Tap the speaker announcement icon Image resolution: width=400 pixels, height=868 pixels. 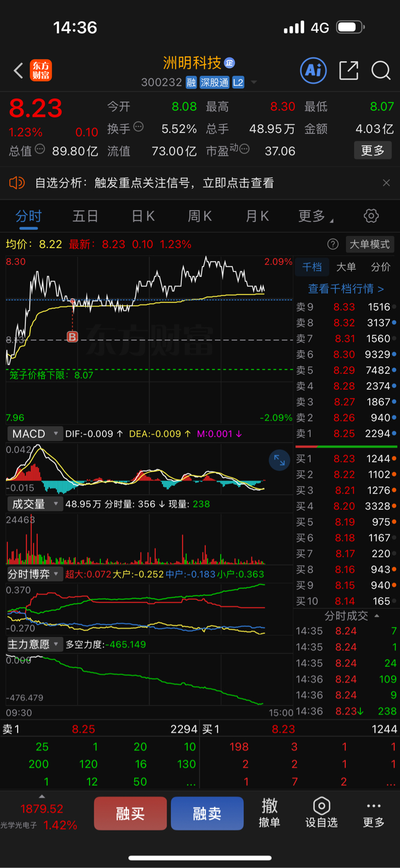pyautogui.click(x=17, y=182)
